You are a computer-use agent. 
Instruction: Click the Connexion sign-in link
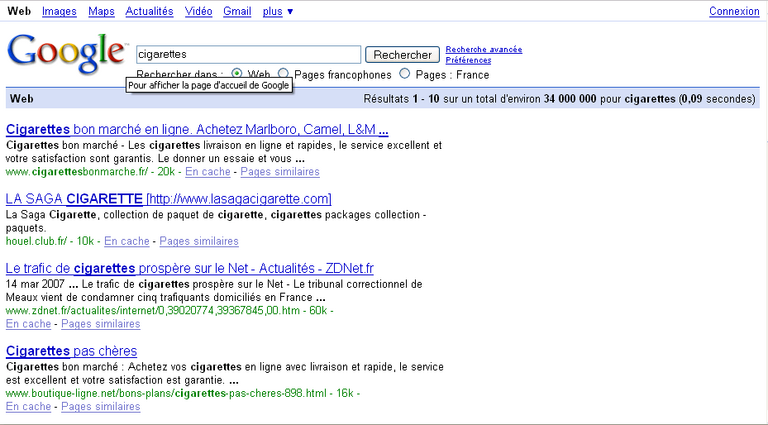click(x=734, y=11)
